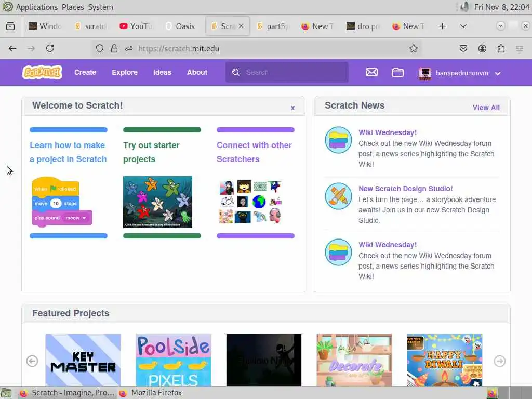The width and height of the screenshot is (532, 399).
Task: Open the list all tabs chevron
Action: pos(463,26)
